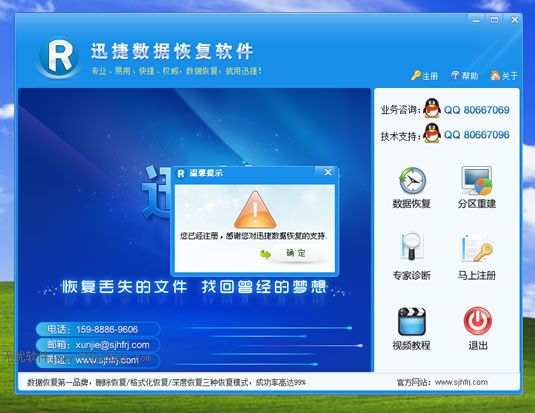Click the 业务咨询 label
This screenshot has height=413, width=535.
pyautogui.click(x=400, y=110)
